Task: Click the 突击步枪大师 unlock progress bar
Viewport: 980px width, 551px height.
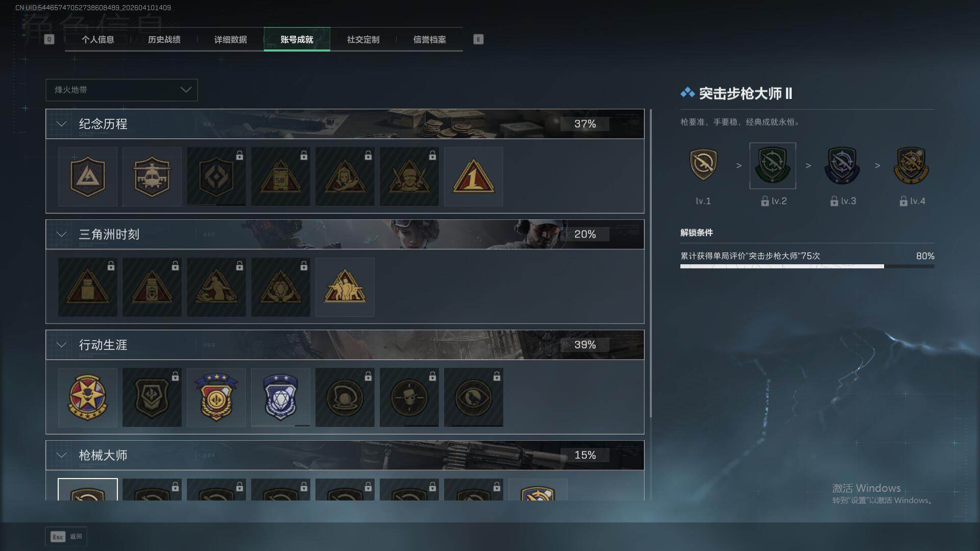Action: point(807,266)
